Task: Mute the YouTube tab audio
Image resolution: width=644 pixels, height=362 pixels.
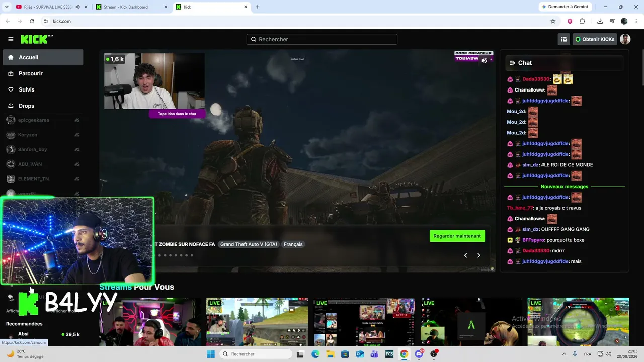Action: click(77, 7)
